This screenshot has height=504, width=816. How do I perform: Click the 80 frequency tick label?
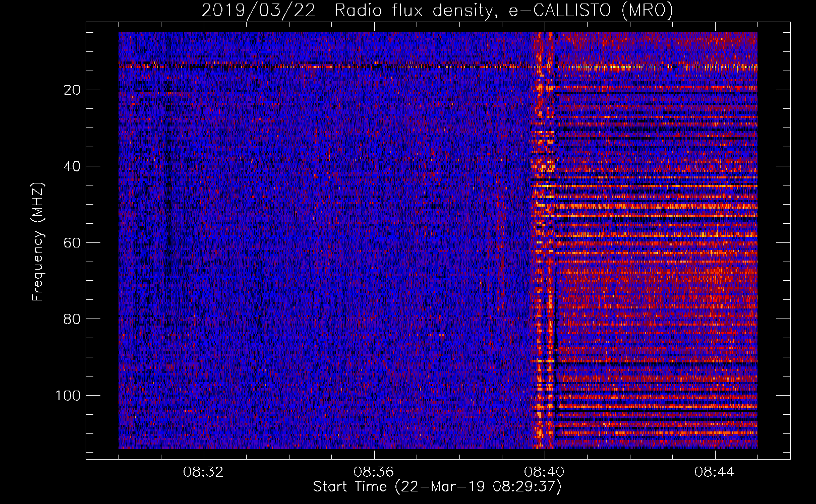tap(73, 319)
